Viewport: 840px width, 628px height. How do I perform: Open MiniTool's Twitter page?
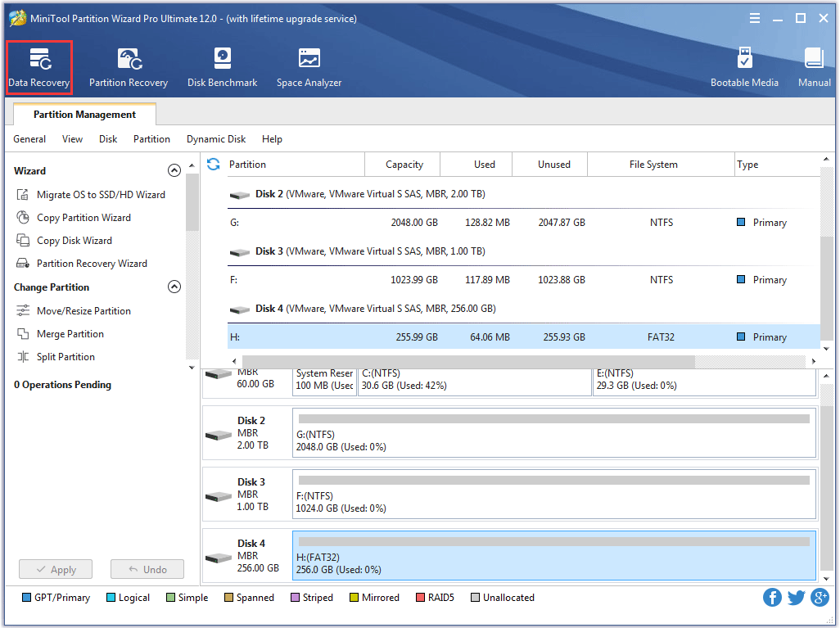pos(796,597)
